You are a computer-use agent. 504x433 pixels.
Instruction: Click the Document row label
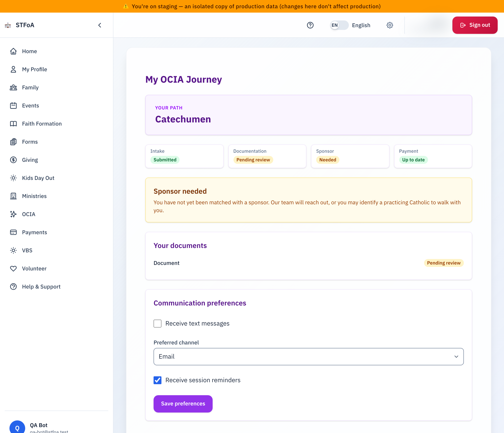(166, 263)
